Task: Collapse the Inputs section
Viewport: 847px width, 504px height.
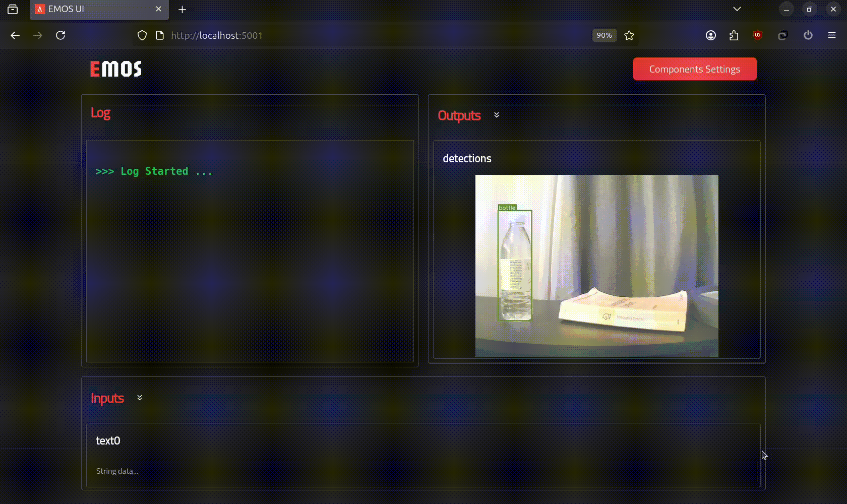Action: point(140,397)
